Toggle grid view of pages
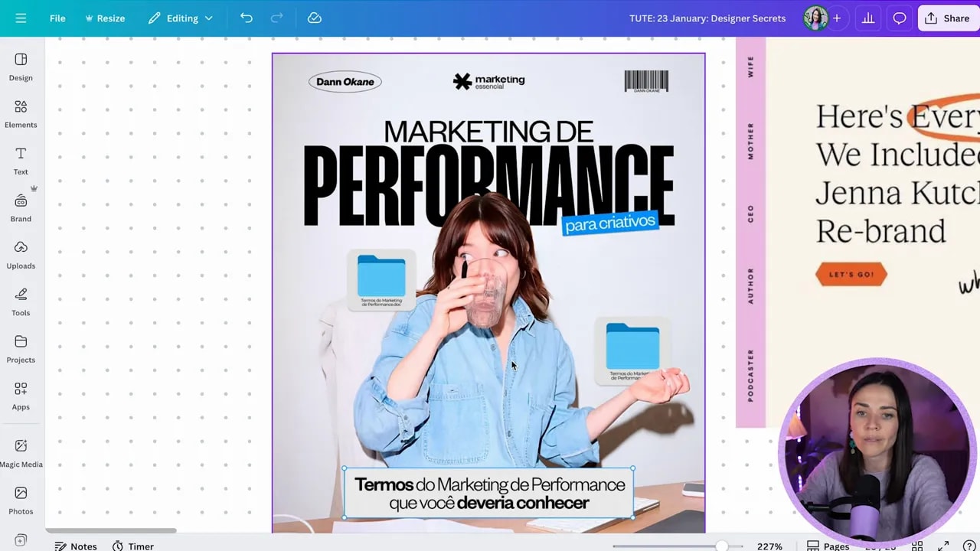The height and width of the screenshot is (551, 980). click(x=917, y=546)
